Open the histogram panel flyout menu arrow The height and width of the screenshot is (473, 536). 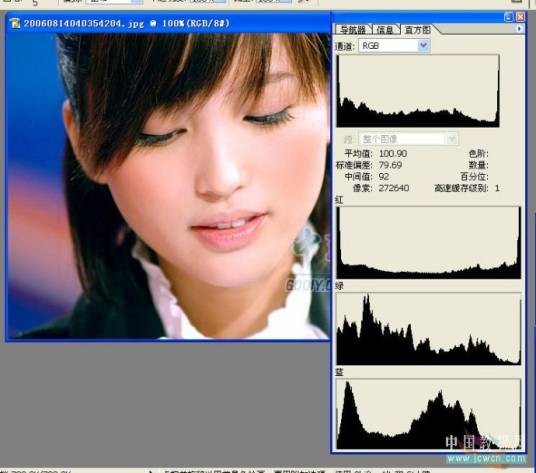click(x=519, y=29)
